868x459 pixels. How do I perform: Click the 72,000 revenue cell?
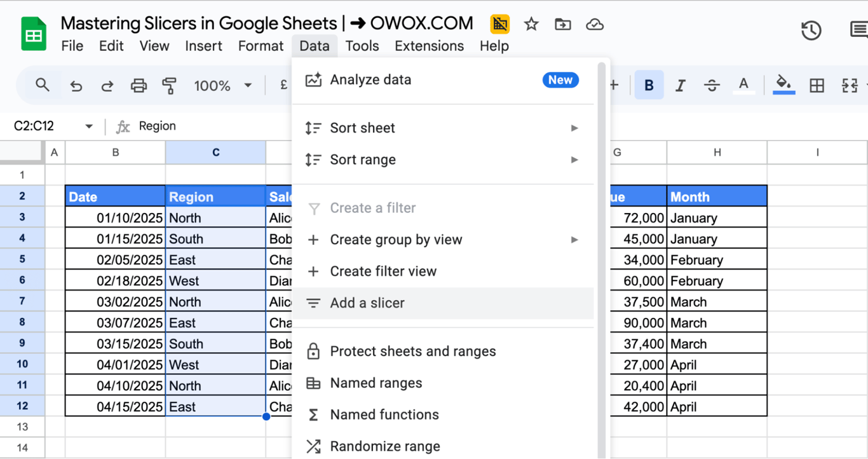coord(638,217)
